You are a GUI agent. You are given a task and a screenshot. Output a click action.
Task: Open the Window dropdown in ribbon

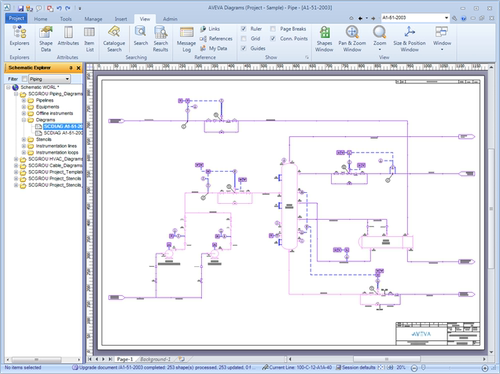coord(442,39)
